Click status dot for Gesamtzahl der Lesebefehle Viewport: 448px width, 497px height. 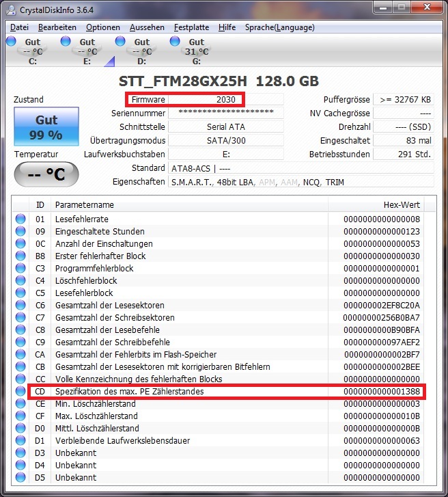(x=20, y=330)
